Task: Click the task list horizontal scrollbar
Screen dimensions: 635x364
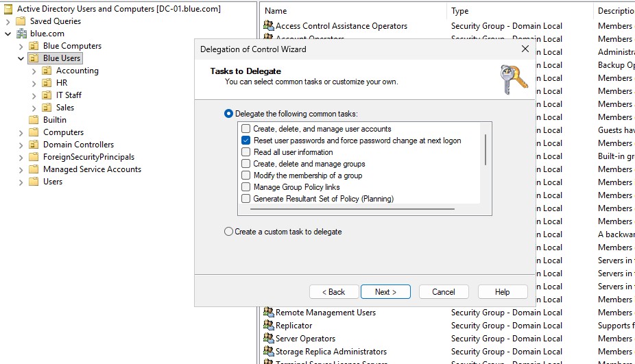Action: tap(352, 209)
